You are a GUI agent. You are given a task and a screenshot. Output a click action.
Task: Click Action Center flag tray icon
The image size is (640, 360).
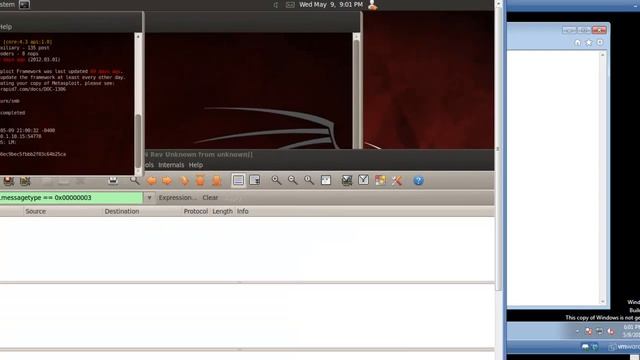(589, 331)
